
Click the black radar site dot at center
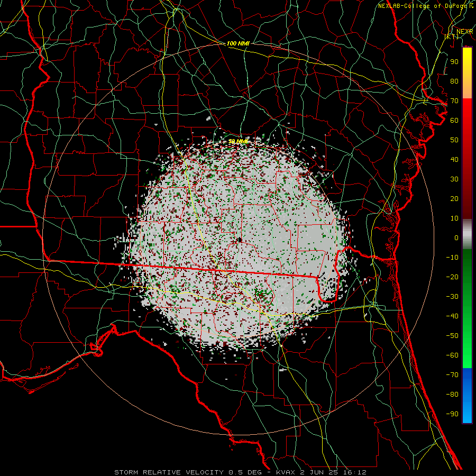click(x=240, y=240)
